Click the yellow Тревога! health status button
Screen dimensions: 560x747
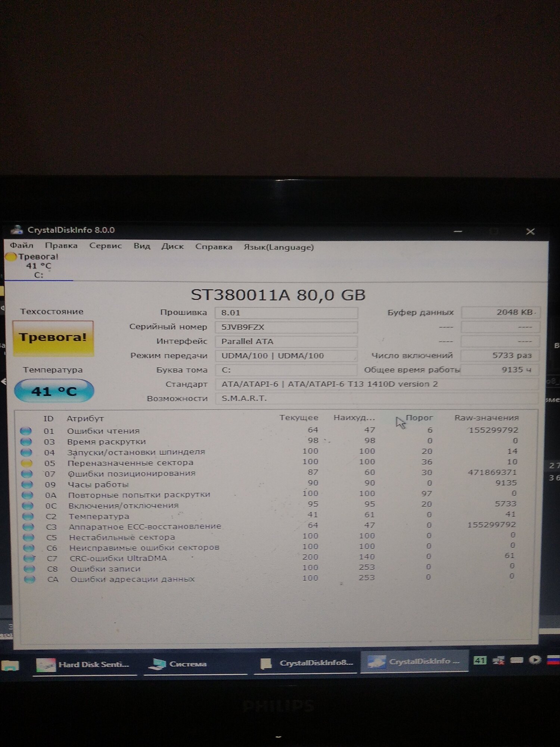53,338
